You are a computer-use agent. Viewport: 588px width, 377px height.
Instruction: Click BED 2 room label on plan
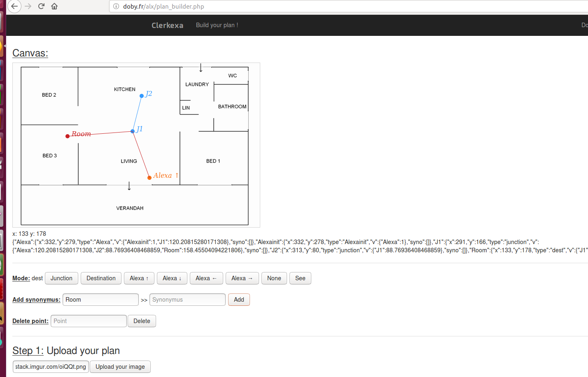49,95
